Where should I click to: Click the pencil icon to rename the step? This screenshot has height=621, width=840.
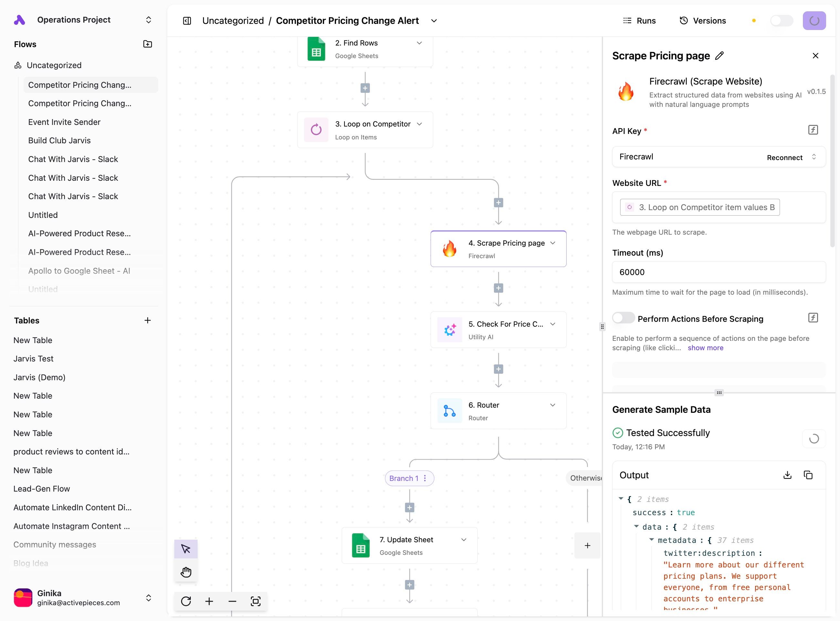[x=719, y=56]
